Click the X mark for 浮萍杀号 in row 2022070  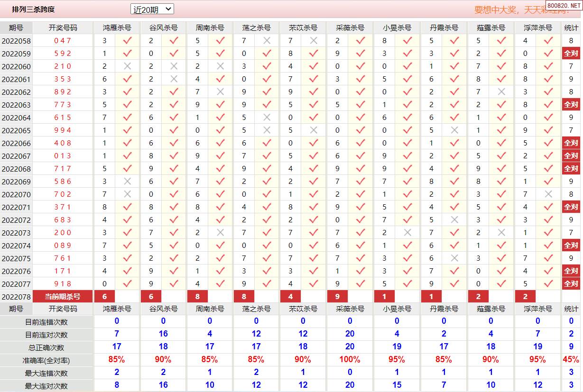coord(548,194)
